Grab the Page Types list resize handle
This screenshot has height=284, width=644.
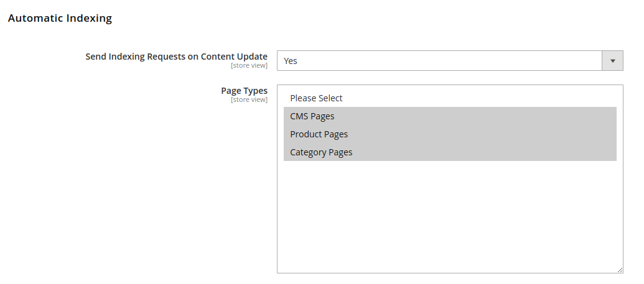620,270
